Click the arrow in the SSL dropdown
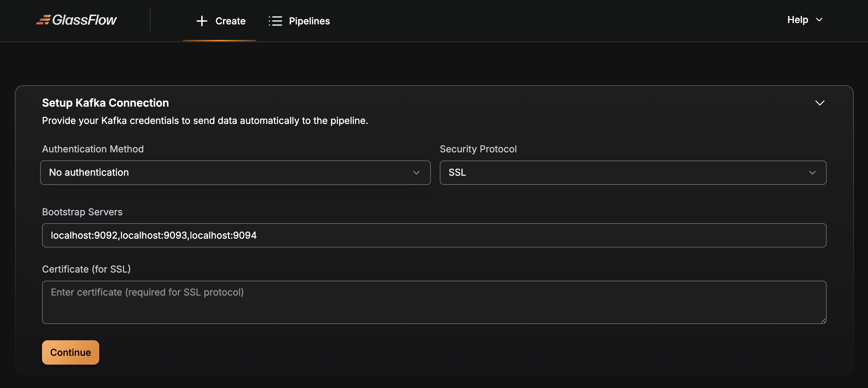 (812, 173)
